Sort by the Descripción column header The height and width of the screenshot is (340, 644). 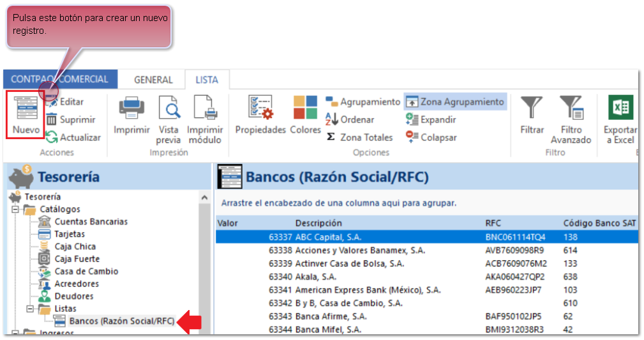click(318, 223)
